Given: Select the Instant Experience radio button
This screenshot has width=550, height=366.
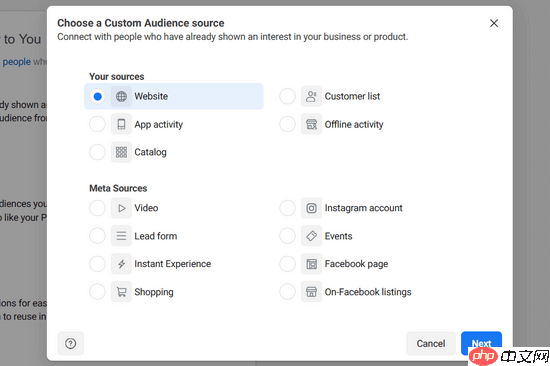Looking at the screenshot, I should pyautogui.click(x=98, y=264).
